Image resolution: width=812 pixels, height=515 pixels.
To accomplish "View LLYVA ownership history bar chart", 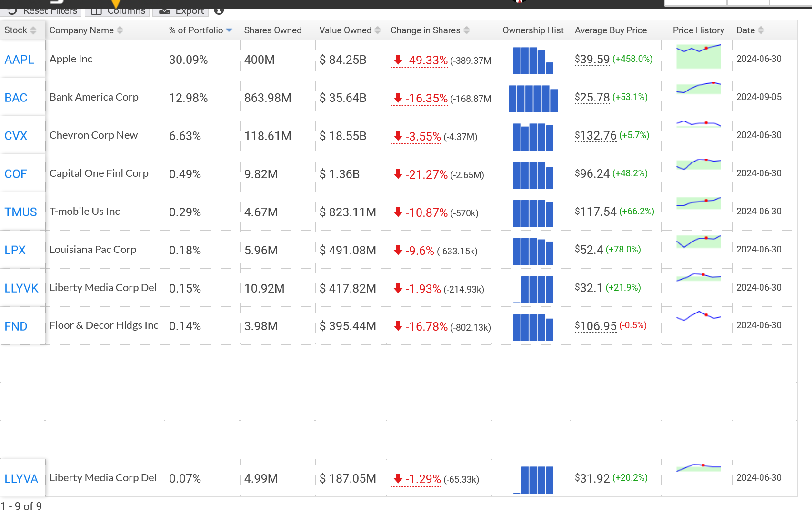I will point(533,480).
